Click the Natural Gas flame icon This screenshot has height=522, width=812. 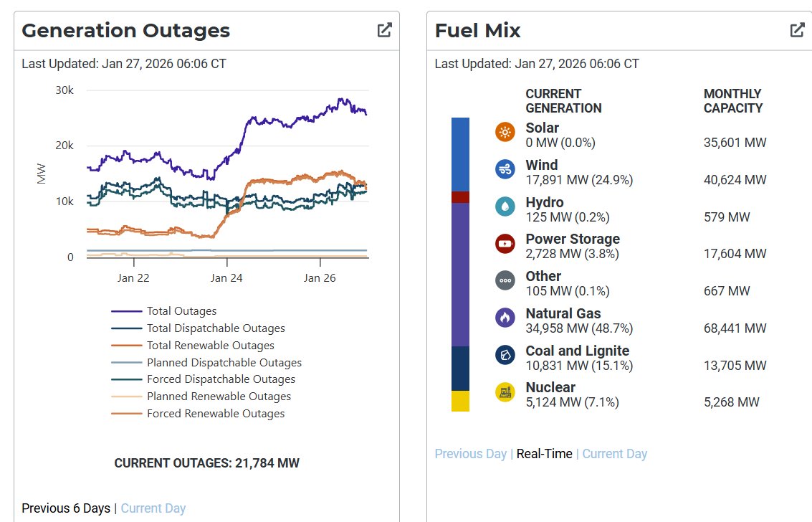[x=505, y=318]
